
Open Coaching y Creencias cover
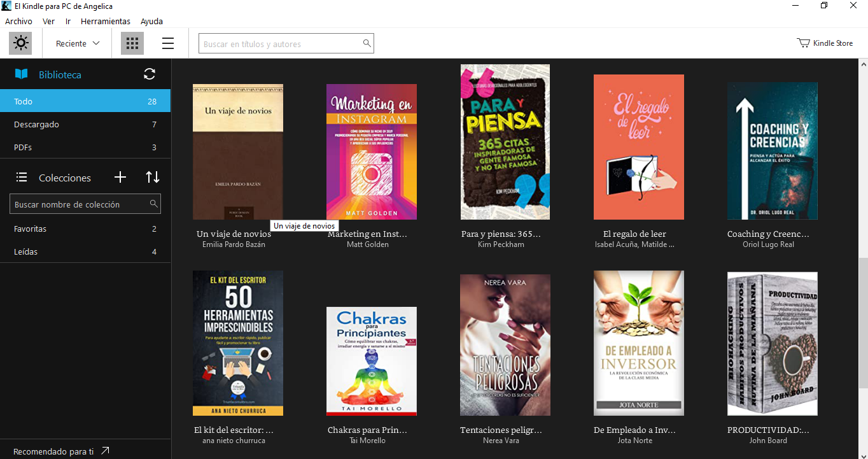[x=773, y=151]
